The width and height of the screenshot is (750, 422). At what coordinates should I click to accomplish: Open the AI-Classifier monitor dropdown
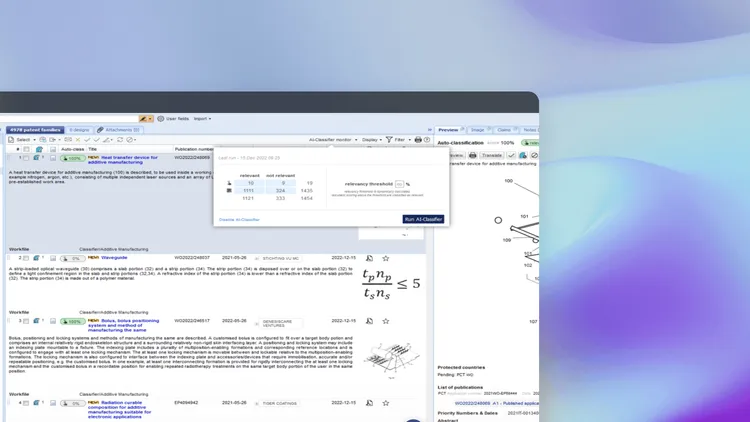pyautogui.click(x=333, y=140)
